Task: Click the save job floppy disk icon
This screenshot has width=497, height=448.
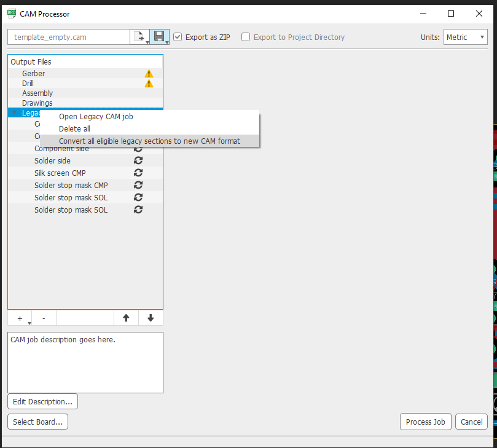Action: point(158,37)
